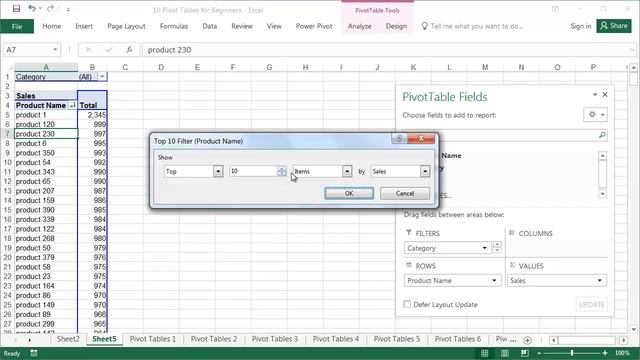Screen dimensions: 640x360
Task: Click Sign in link
Action: 580,26
